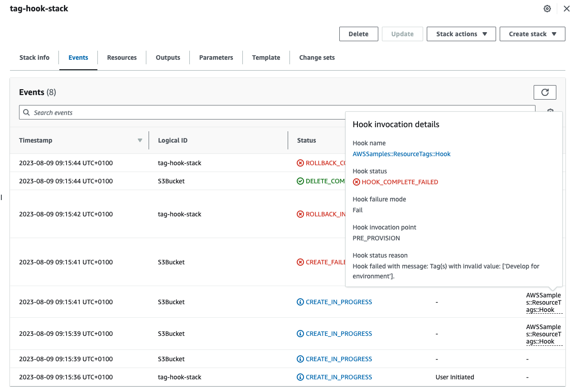Image resolution: width=574 pixels, height=392 pixels.
Task: Open the Stack actions dropdown
Action: (461, 34)
